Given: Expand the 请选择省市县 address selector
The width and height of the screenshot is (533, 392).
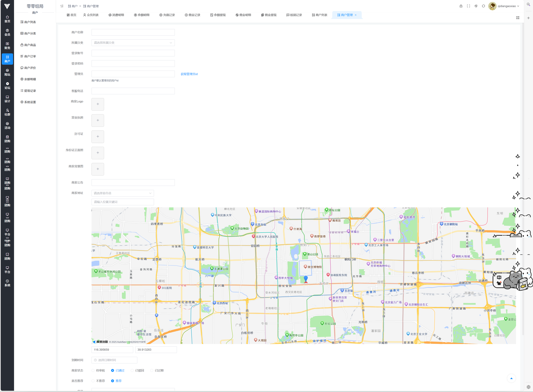Looking at the screenshot, I should (x=123, y=193).
